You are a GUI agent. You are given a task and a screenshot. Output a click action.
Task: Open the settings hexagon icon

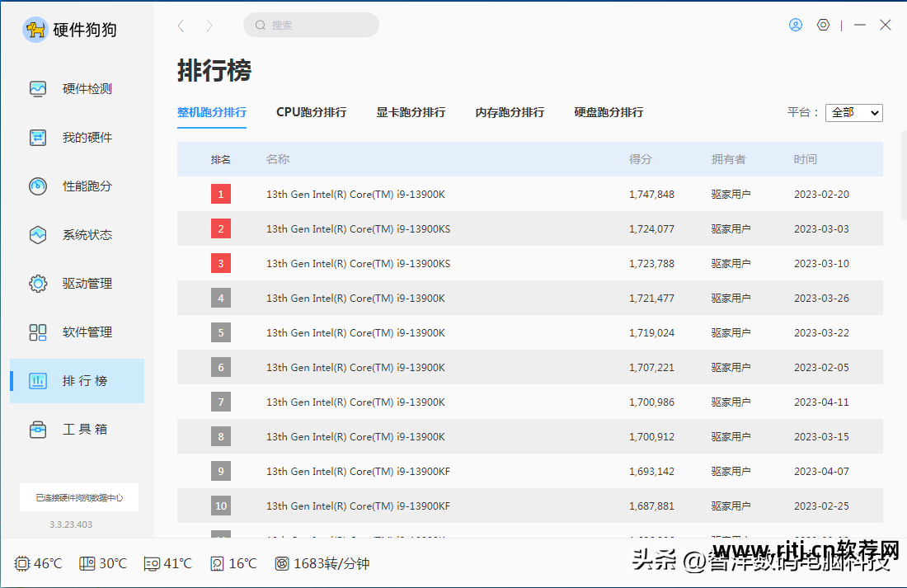pos(823,25)
